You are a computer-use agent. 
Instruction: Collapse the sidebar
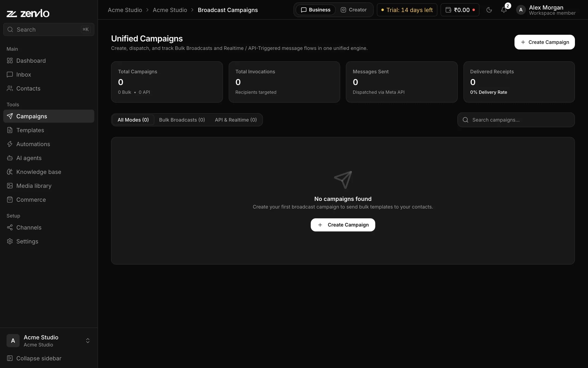click(x=49, y=358)
